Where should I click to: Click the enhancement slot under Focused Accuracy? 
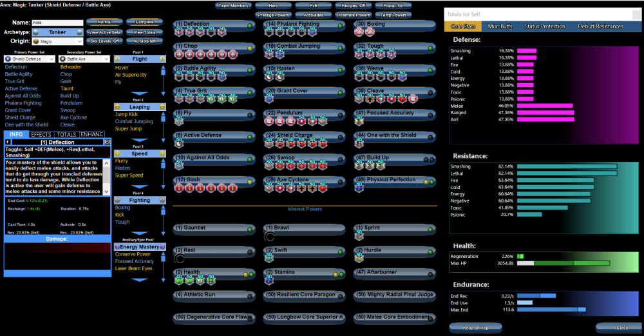[x=359, y=121]
